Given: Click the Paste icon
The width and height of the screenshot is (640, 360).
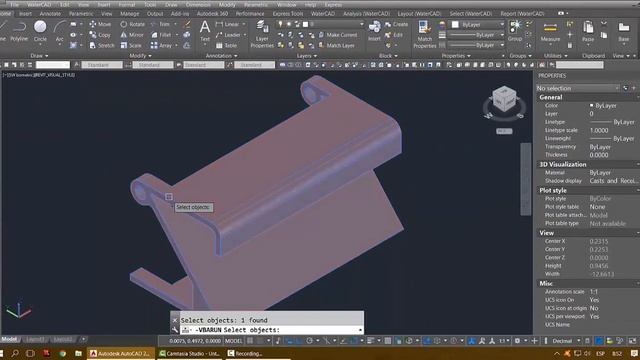Looking at the screenshot, I should click(588, 31).
